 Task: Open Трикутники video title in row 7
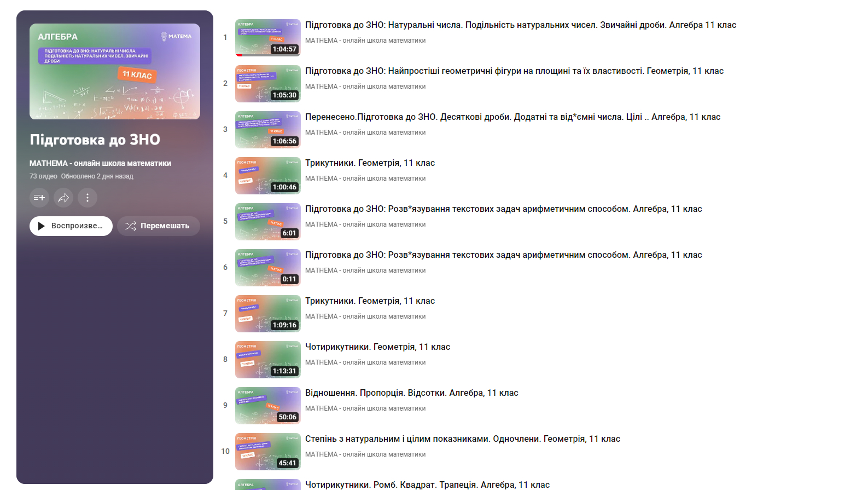pos(370,301)
